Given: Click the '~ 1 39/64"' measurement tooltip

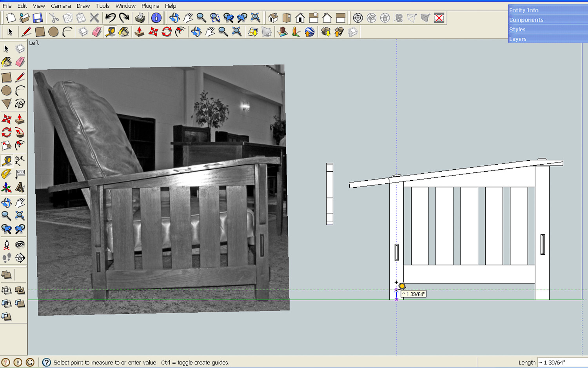Looking at the screenshot, I should click(413, 294).
